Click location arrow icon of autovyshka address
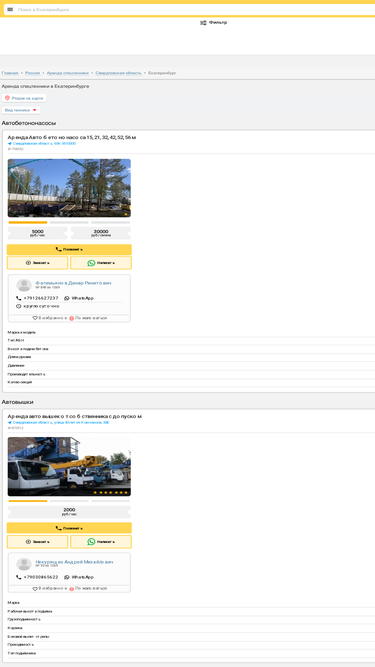Image resolution: width=375 pixels, height=667 pixels. [10, 422]
